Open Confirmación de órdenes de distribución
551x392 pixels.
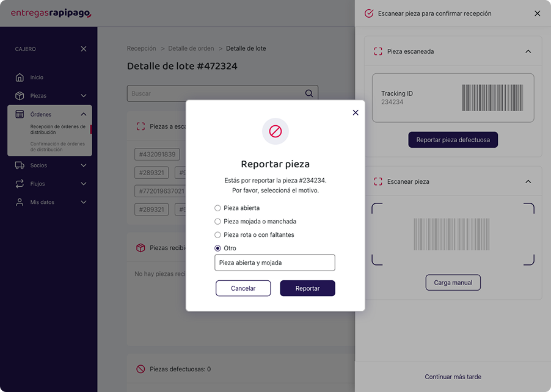click(x=57, y=147)
